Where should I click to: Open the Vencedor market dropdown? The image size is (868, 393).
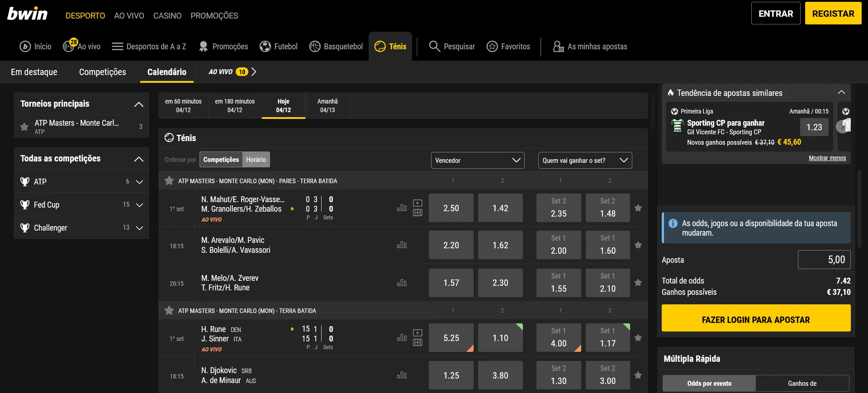(x=478, y=161)
